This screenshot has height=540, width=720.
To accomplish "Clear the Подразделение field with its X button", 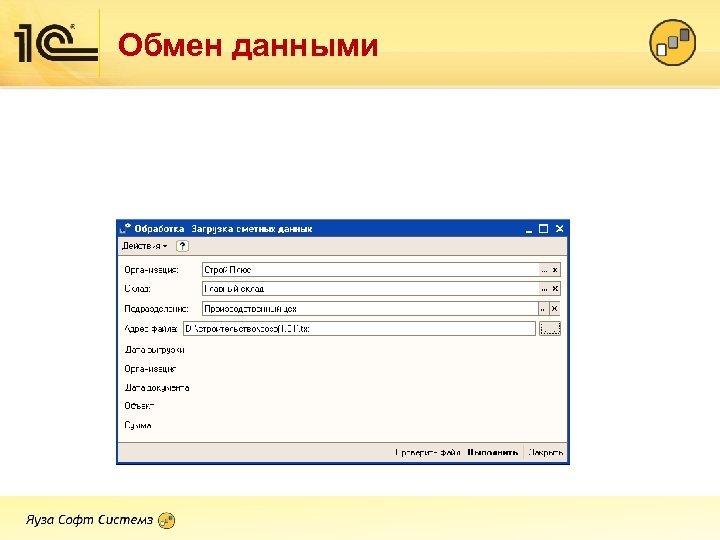I will 554,309.
